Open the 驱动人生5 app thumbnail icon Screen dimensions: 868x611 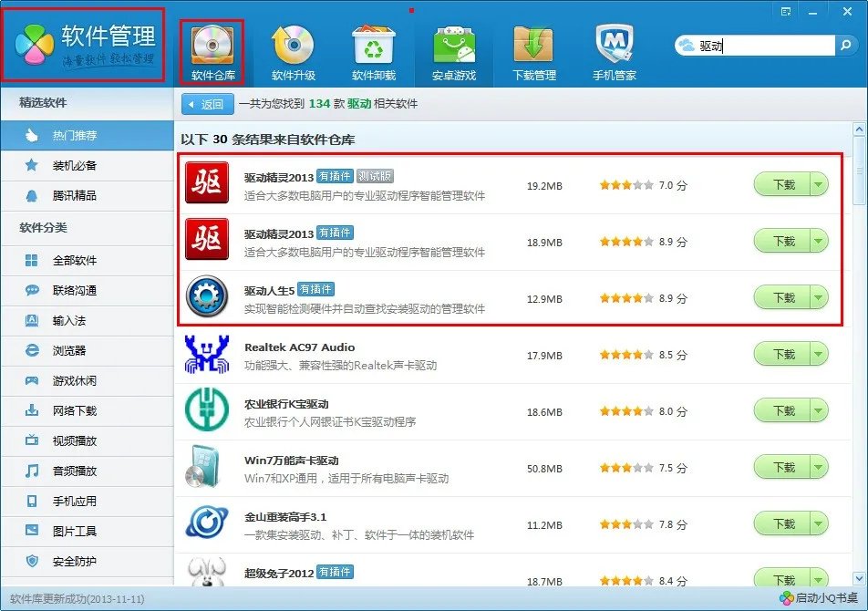tap(207, 295)
